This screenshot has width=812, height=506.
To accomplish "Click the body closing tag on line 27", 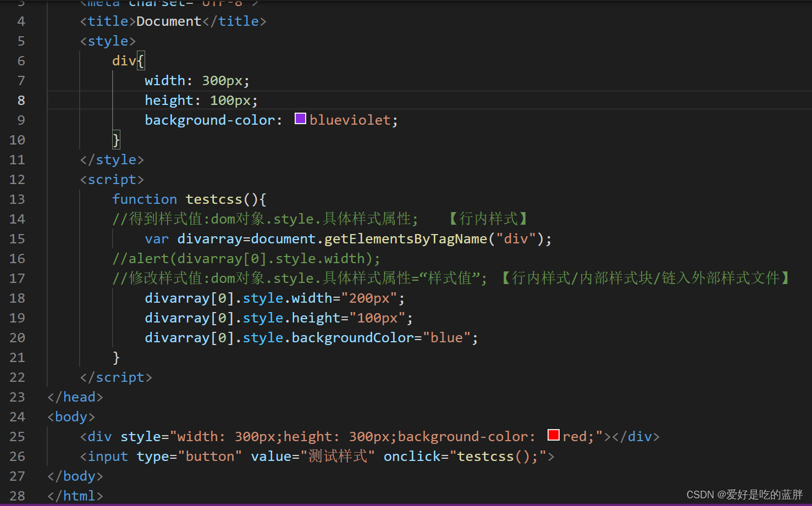I will pyautogui.click(x=75, y=476).
